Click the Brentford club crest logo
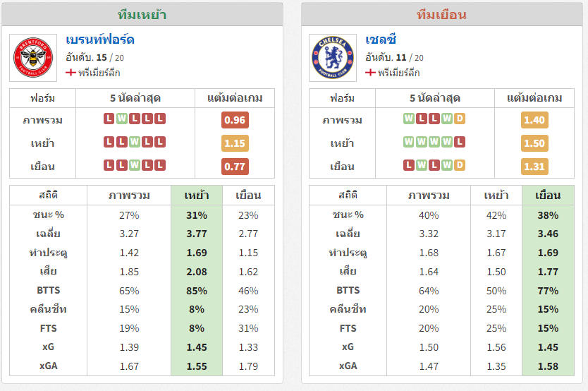The height and width of the screenshot is (391, 588). 33,57
